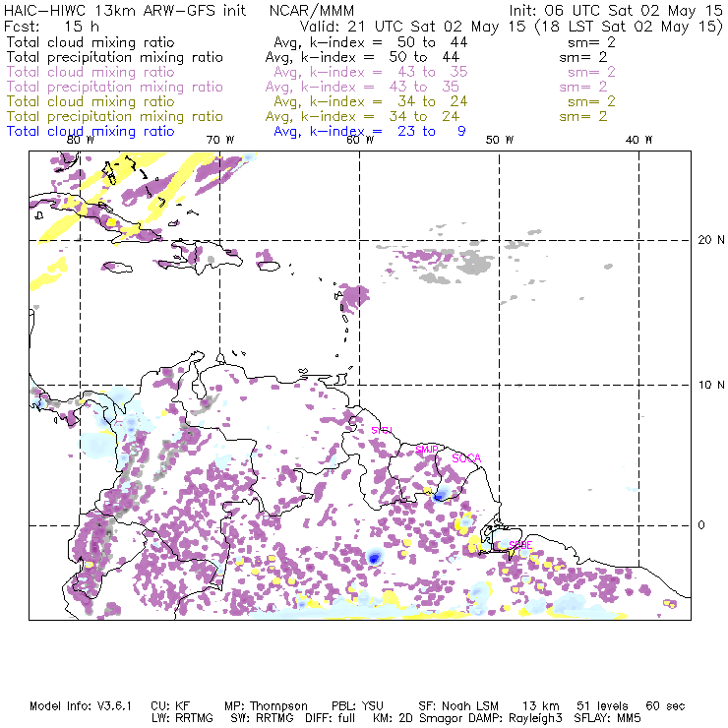Click the 'KM: 2D Smagor' footer setting
Screen dimensions: 728x728
pos(416,718)
